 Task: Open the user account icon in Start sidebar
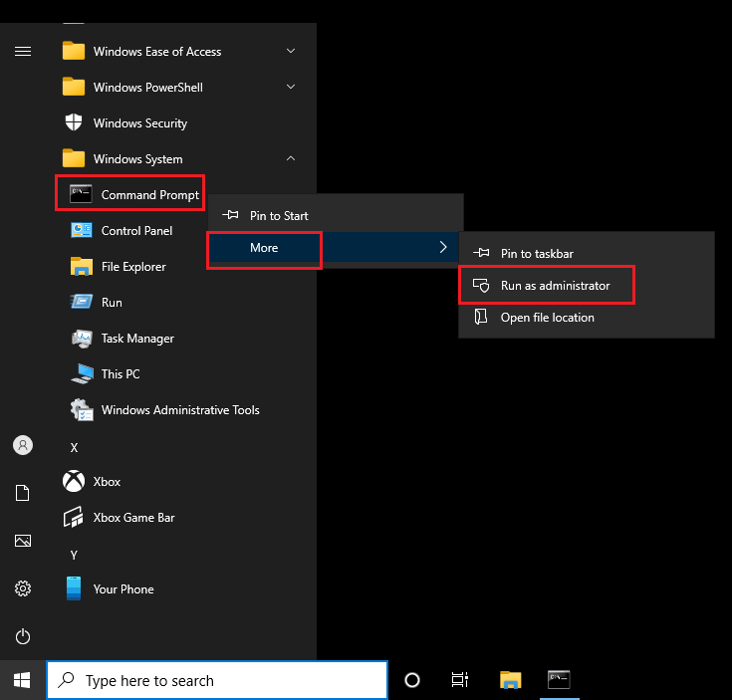(23, 445)
